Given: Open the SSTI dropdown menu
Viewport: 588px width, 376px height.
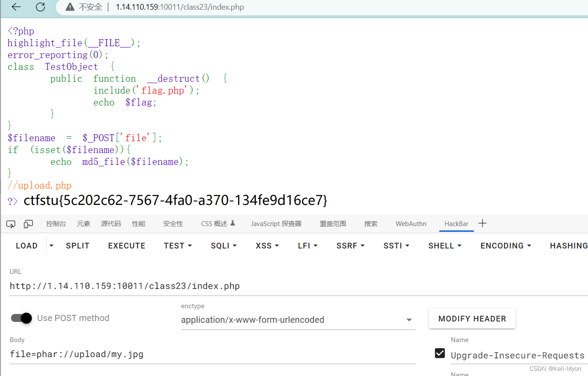Looking at the screenshot, I should pos(396,246).
